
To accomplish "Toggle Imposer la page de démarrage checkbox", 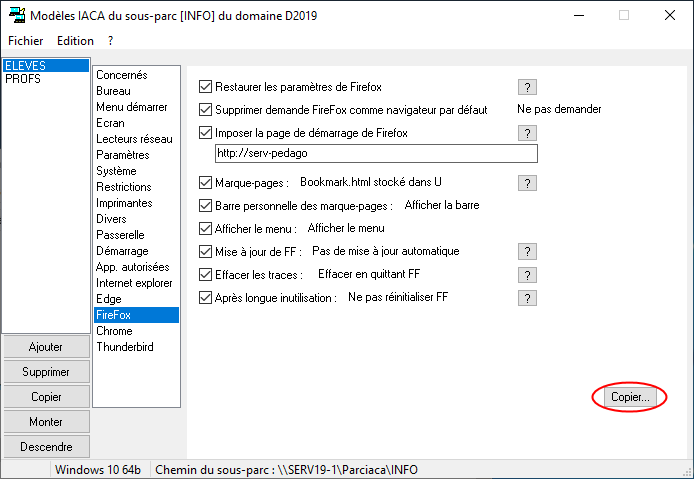I will pyautogui.click(x=205, y=132).
